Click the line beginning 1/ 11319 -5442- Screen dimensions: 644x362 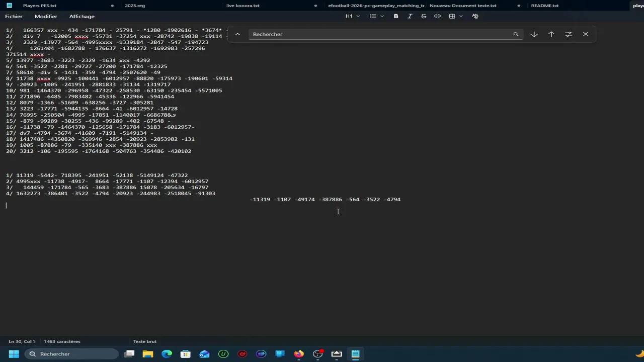(x=97, y=175)
